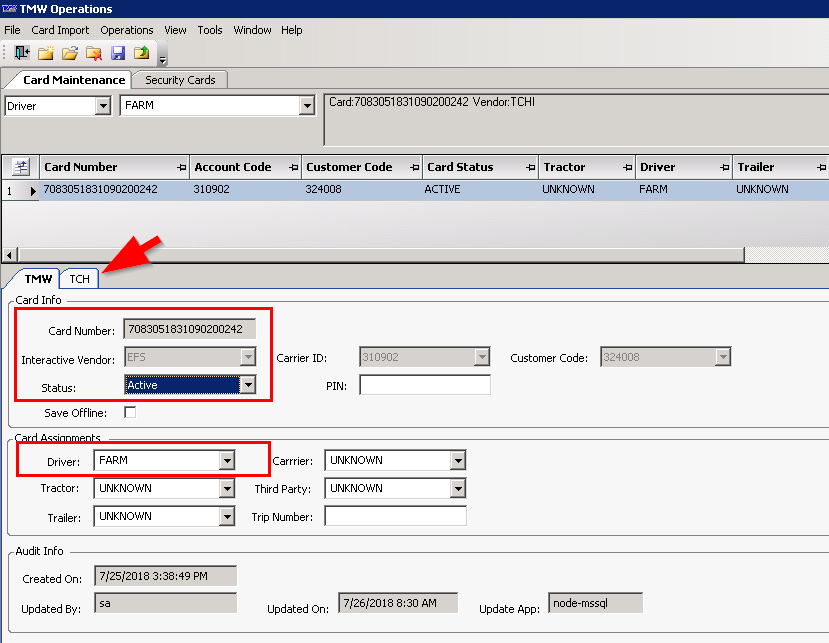The height and width of the screenshot is (643, 829).
Task: Expand the Driver assignment dropdown
Action: [x=227, y=461]
